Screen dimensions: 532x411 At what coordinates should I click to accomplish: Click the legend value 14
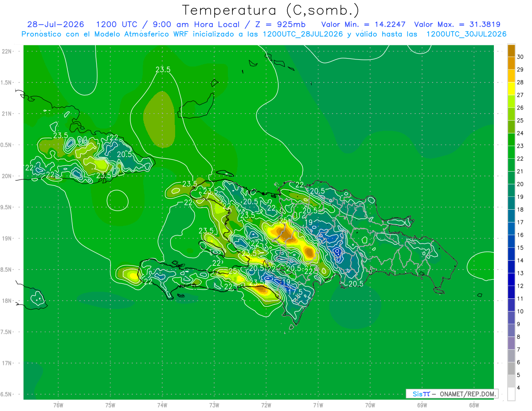tap(521, 260)
